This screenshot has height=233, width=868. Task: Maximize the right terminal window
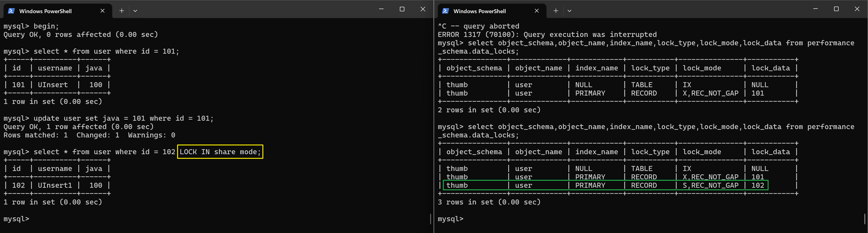pos(836,9)
